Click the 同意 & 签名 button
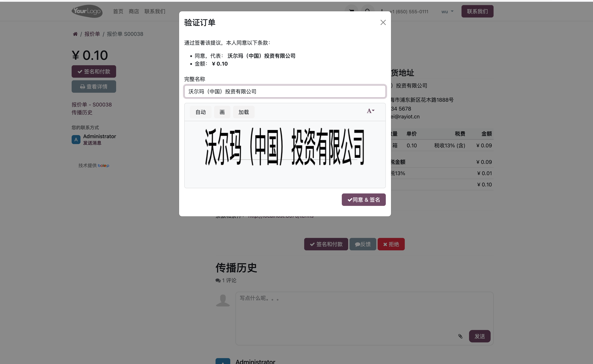This screenshot has width=593, height=364. coord(364,199)
